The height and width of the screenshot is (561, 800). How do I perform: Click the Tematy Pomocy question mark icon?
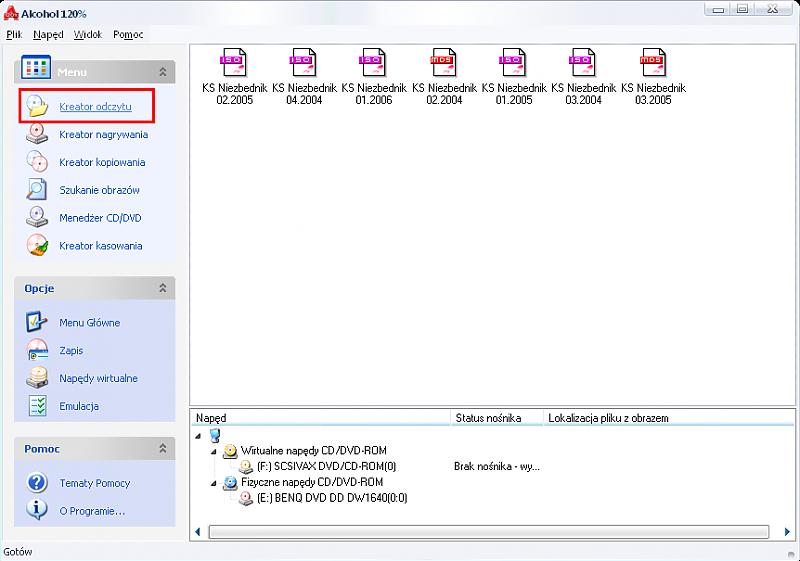(37, 482)
